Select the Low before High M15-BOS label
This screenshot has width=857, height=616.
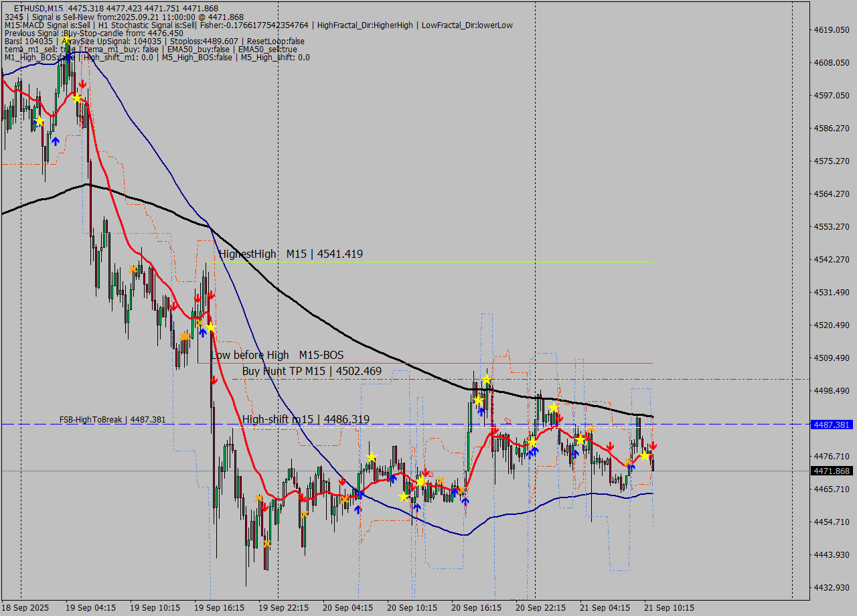(x=277, y=355)
